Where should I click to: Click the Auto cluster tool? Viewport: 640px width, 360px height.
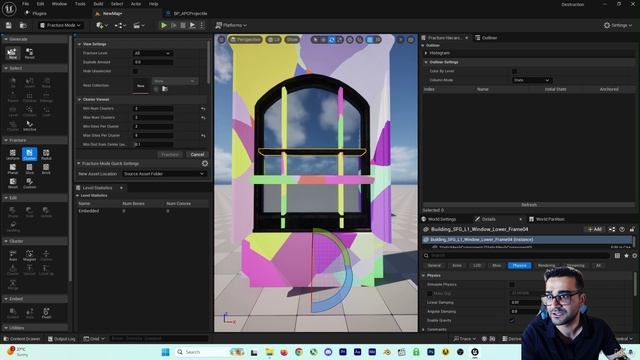click(x=13, y=256)
